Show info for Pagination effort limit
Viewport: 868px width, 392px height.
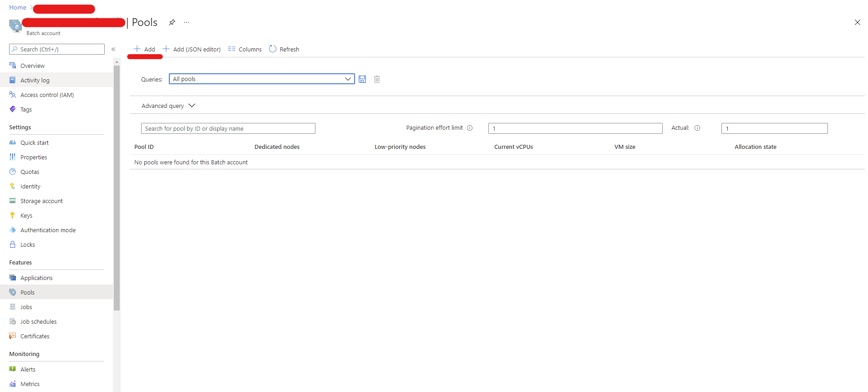[x=470, y=128]
